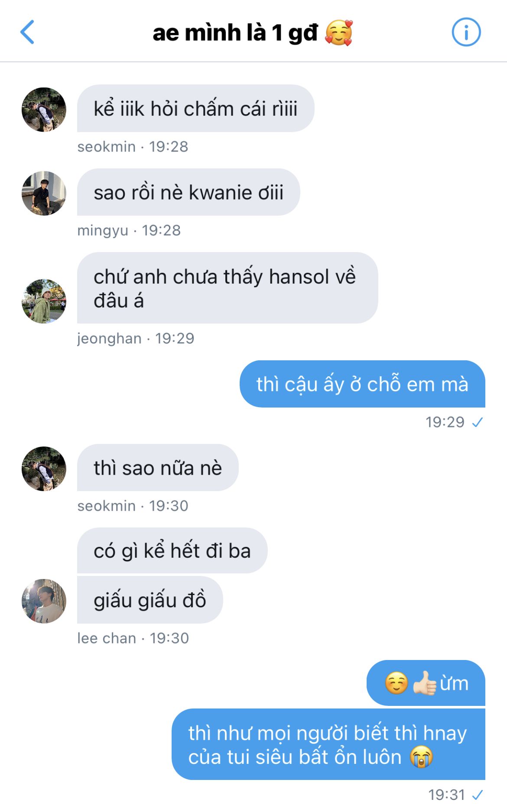Select message 'sao rồi nè kwanie ơiii'

pyautogui.click(x=188, y=192)
